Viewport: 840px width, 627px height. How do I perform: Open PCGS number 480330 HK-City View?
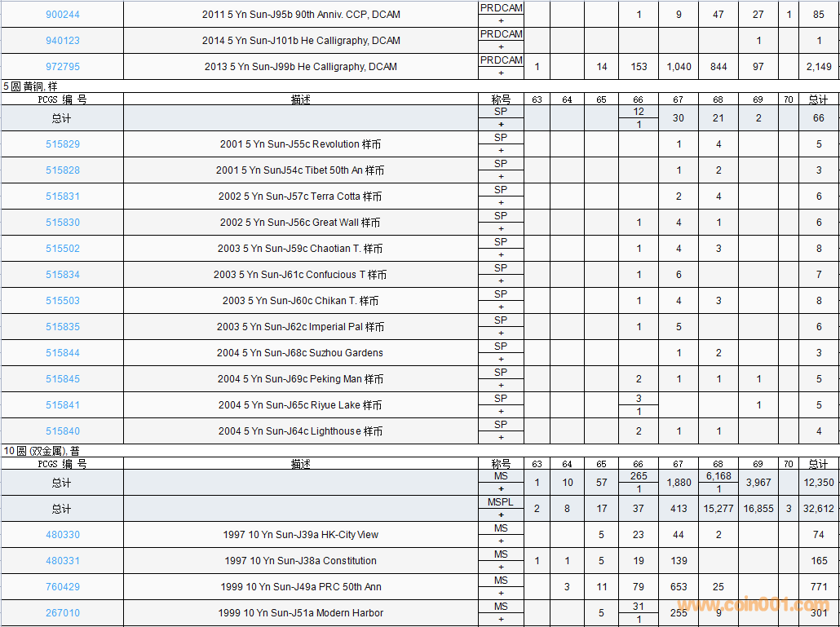(63, 535)
